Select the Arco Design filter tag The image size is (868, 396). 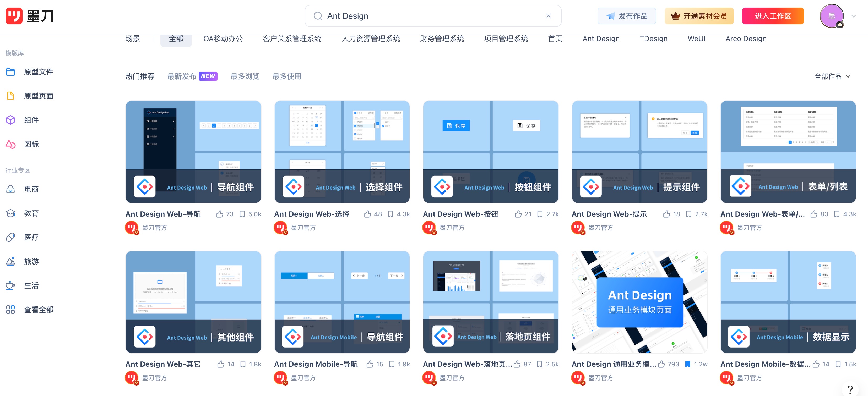click(x=746, y=39)
